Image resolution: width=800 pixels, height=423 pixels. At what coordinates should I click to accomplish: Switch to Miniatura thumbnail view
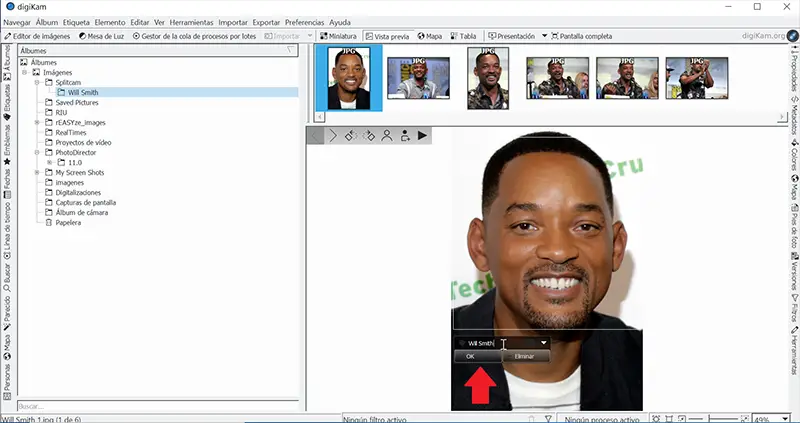click(338, 36)
